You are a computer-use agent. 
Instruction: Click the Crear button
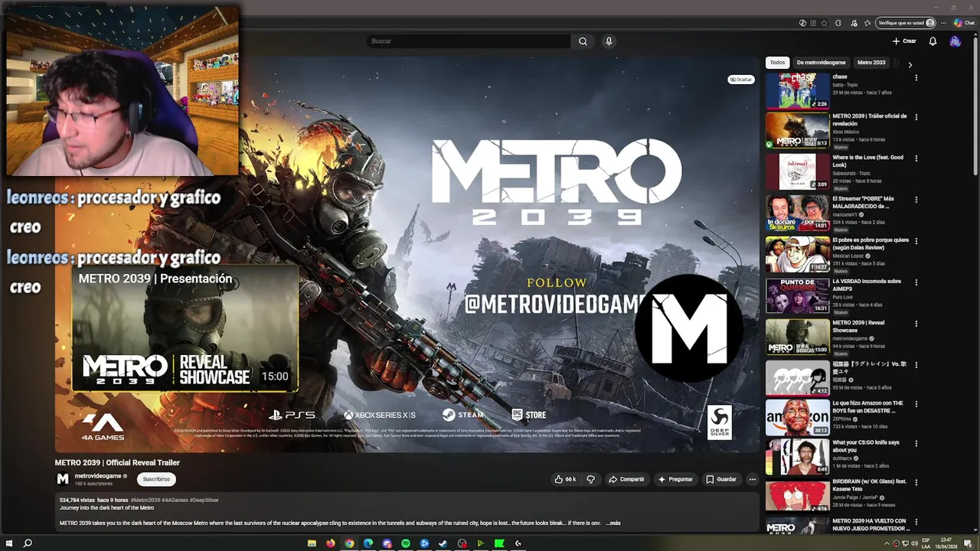904,41
